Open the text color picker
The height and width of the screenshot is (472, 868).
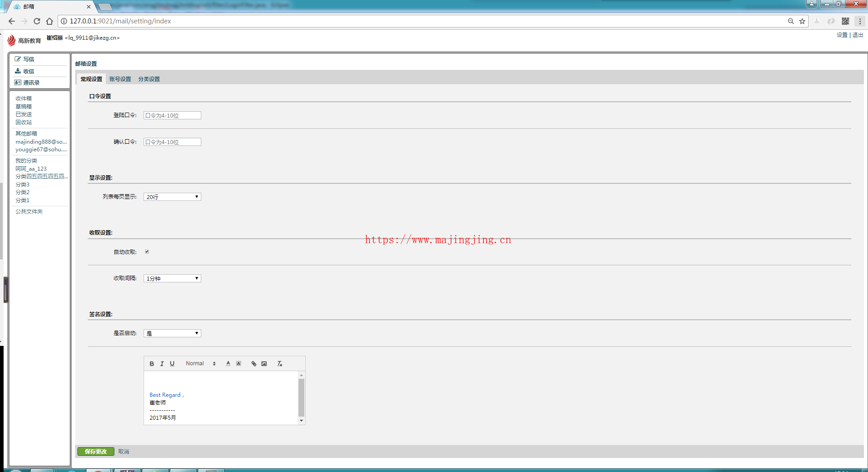point(228,363)
